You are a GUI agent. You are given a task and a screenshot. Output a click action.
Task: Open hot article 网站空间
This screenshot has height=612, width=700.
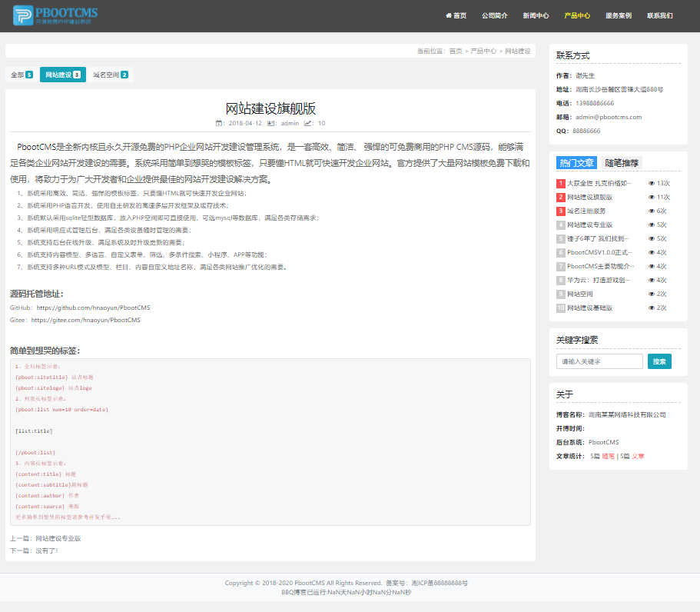tap(580, 294)
